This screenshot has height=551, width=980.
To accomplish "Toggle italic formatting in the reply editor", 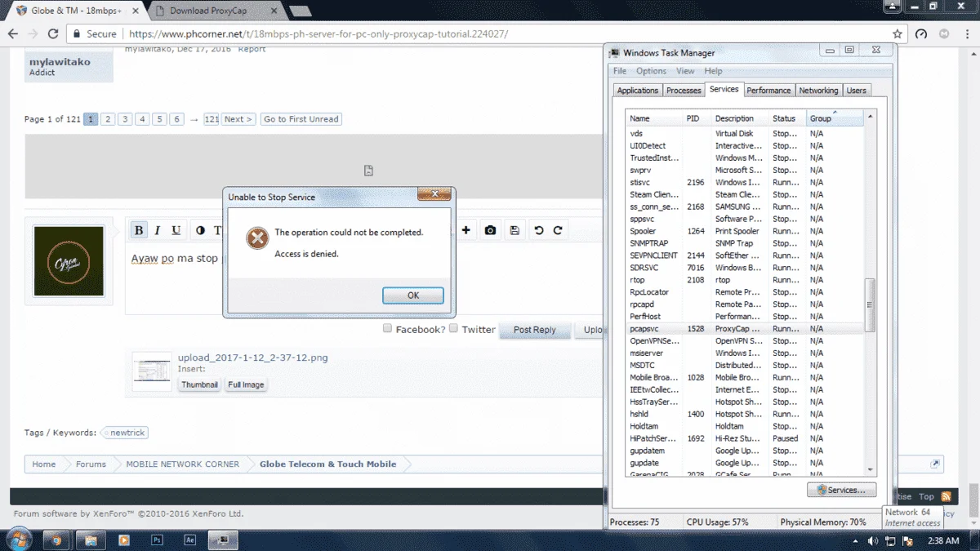I will pos(158,230).
